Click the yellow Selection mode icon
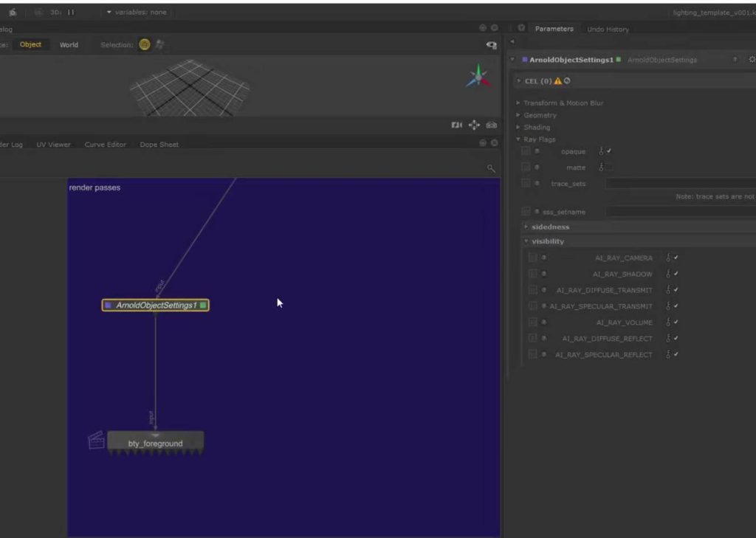This screenshot has width=756, height=538. (145, 45)
